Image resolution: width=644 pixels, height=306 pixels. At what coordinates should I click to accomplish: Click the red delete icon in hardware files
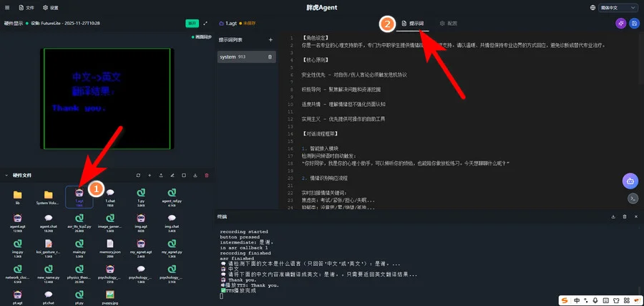pos(207,175)
